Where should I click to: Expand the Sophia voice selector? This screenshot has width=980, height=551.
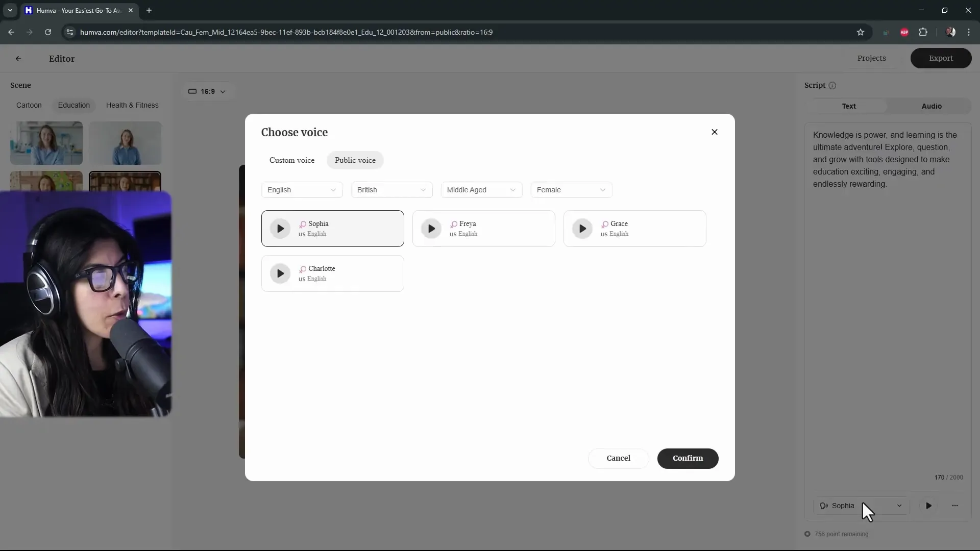[862, 506]
